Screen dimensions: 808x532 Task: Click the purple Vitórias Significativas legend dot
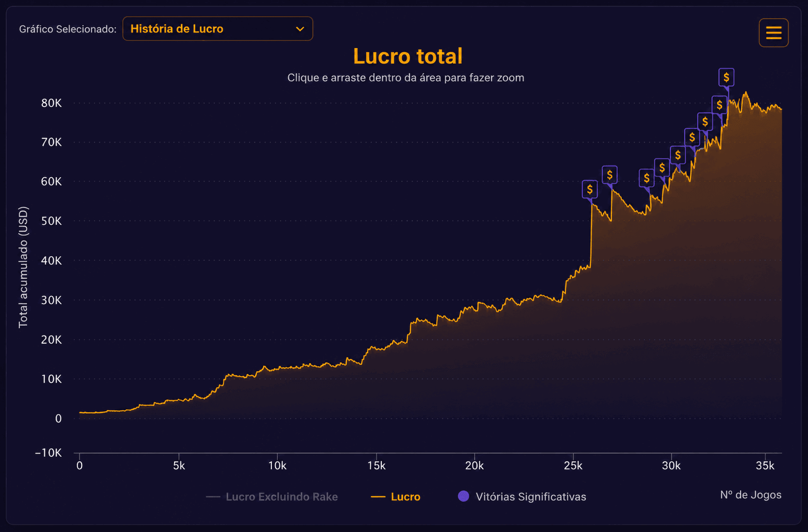(463, 496)
